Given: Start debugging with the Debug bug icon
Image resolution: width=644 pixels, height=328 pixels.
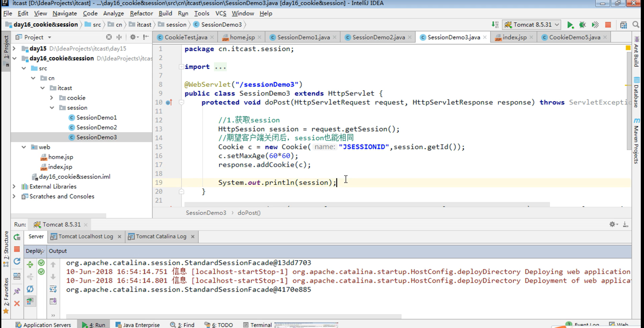Looking at the screenshot, I should pos(582,25).
